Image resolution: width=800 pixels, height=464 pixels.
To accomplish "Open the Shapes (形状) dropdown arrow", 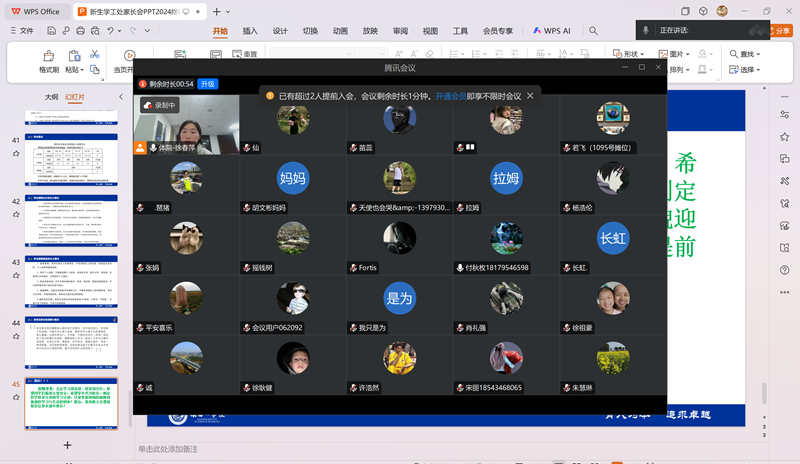I will click(x=642, y=54).
